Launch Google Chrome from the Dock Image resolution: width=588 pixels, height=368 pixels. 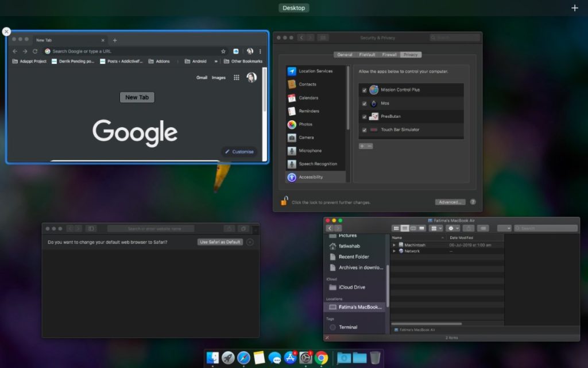(320, 358)
